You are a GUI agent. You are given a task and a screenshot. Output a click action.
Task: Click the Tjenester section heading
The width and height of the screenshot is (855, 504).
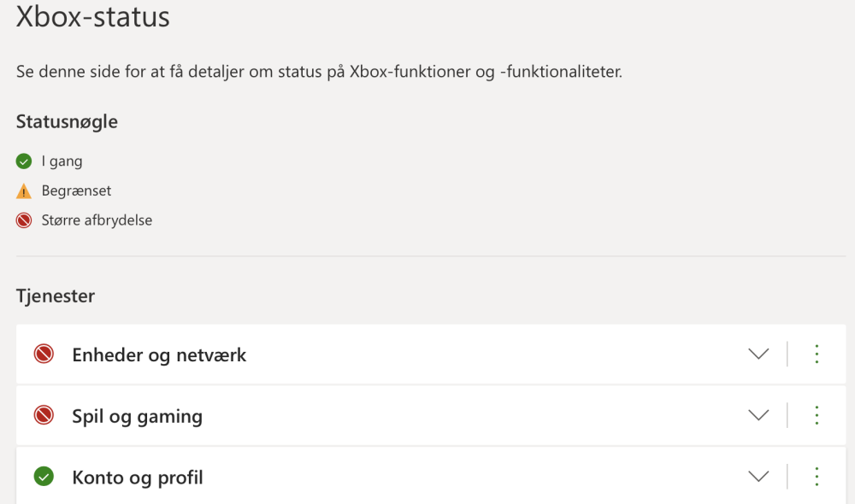(x=55, y=296)
